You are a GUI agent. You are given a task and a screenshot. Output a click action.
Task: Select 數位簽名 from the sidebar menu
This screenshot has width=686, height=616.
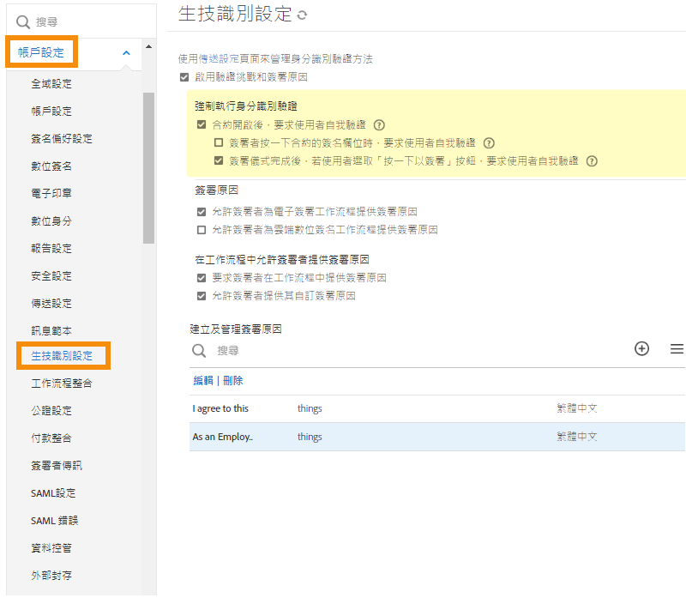[x=51, y=166]
